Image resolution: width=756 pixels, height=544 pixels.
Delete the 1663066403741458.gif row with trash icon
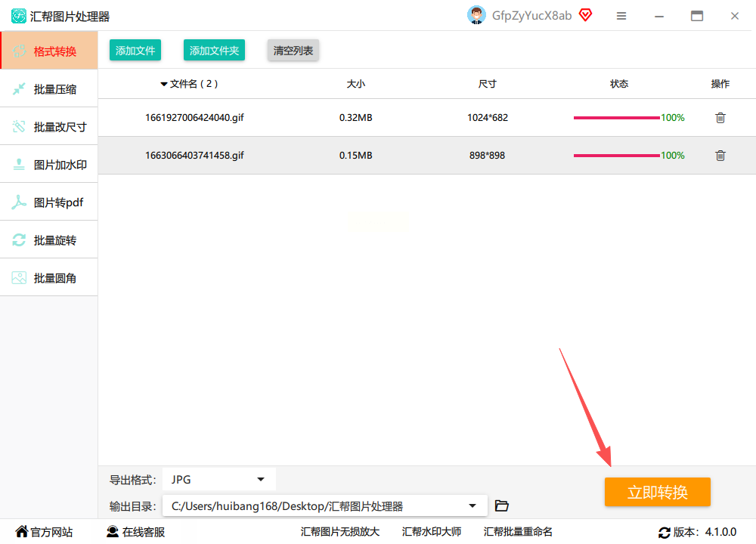720,156
